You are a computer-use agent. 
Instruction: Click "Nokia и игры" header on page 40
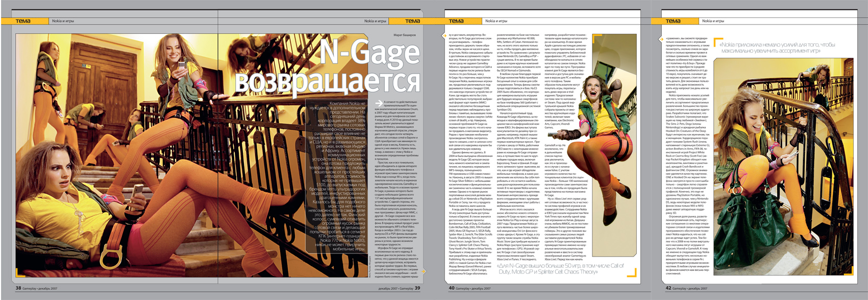coord(496,21)
